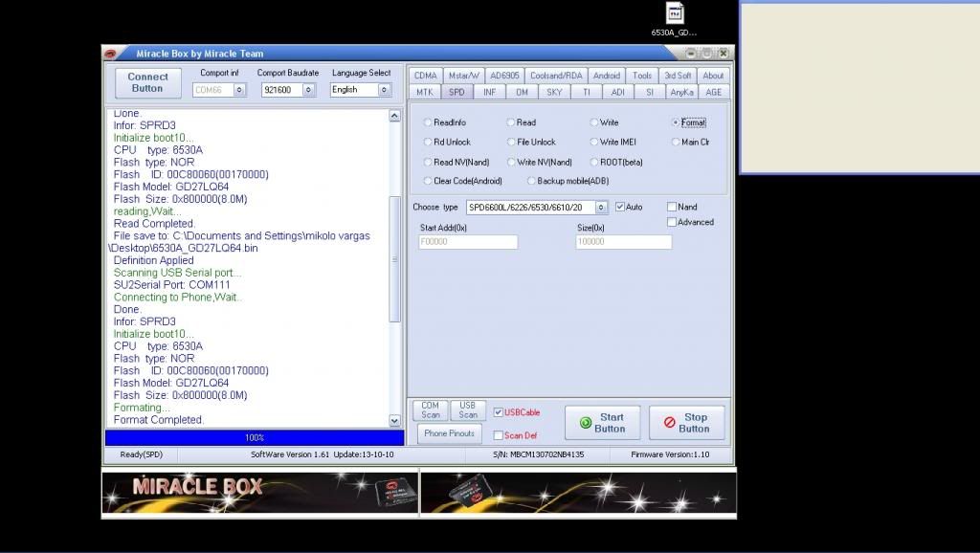
Task: Switch to the MTK tab
Action: pyautogui.click(x=424, y=92)
